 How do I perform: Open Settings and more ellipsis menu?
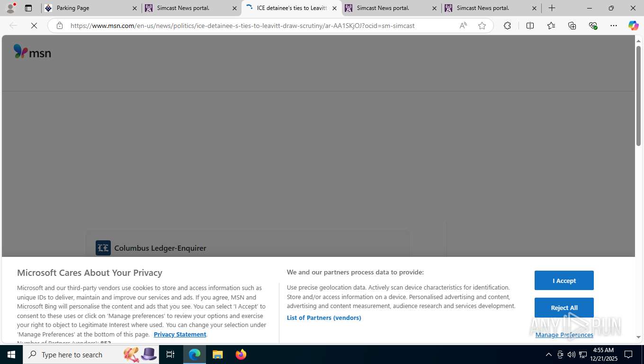tap(614, 26)
